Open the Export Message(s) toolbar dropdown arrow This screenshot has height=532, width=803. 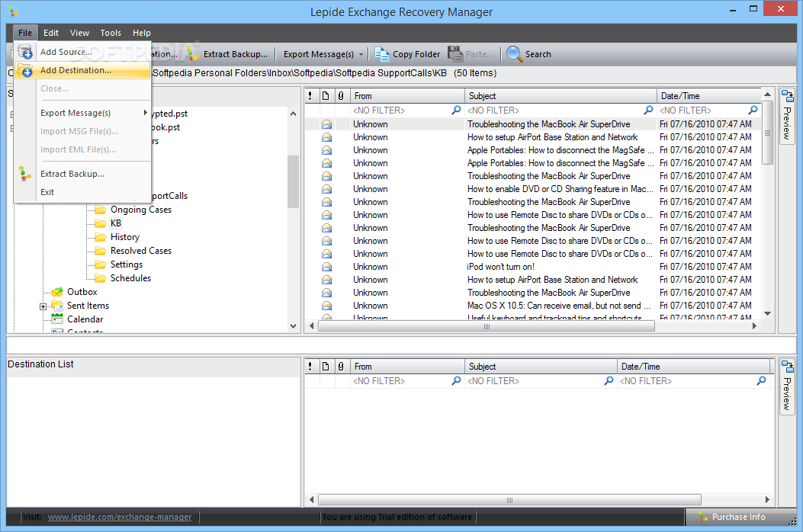(x=361, y=54)
